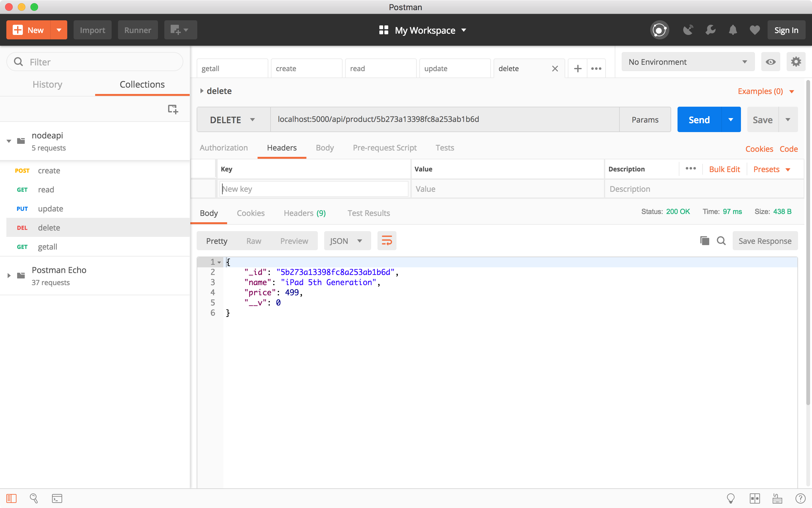Open the keyboard shortcuts icon

coord(777,498)
